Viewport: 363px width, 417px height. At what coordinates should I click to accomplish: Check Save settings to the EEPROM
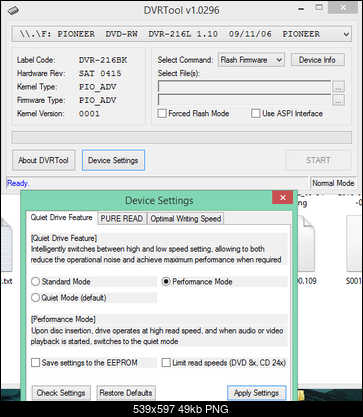[x=36, y=363]
